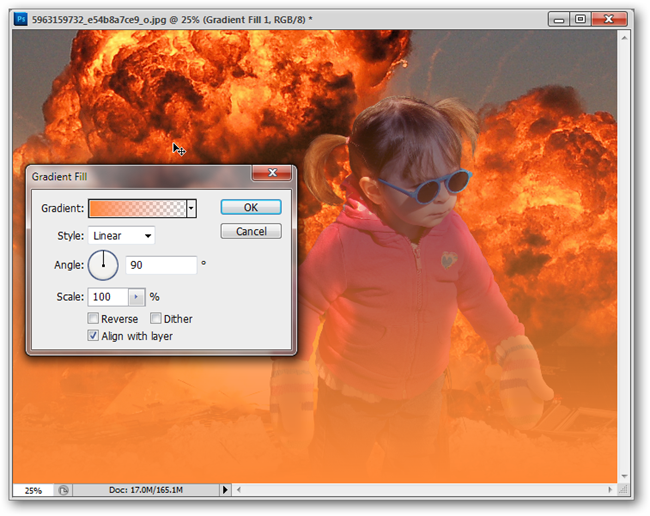Viewport: 650px width, 516px height.
Task: Click the Angle input field showing 90
Action: click(x=161, y=265)
